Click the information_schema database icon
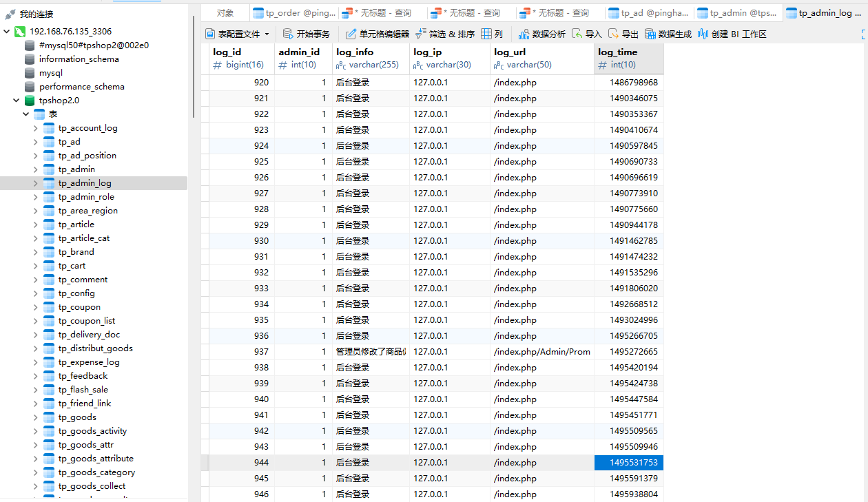The image size is (868, 502). coord(30,59)
